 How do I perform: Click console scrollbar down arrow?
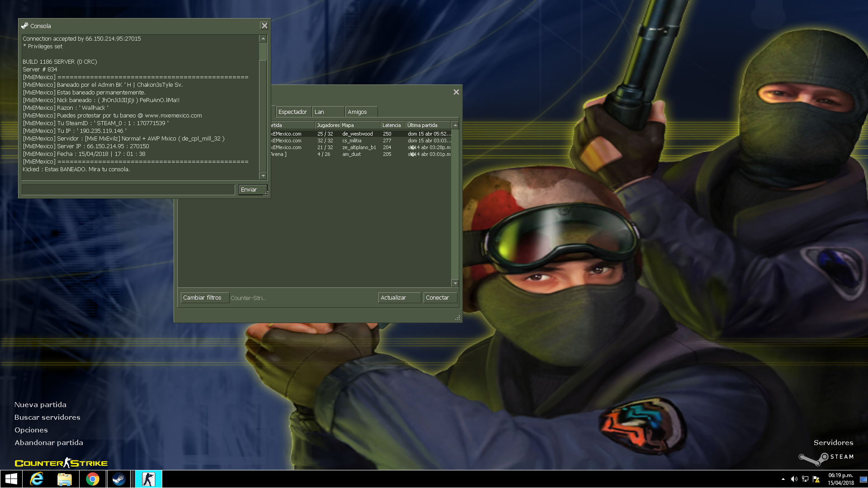coord(263,176)
